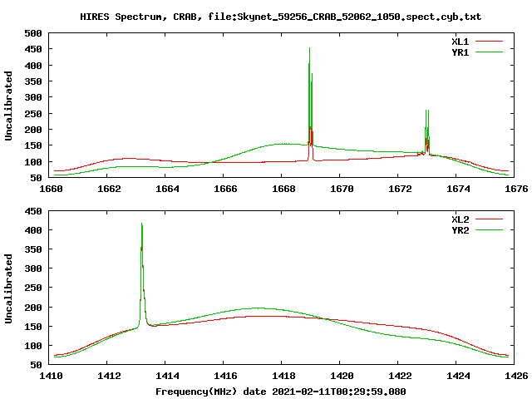Click the 1416 x-axis tick label
532x399 pixels.
tap(225, 376)
